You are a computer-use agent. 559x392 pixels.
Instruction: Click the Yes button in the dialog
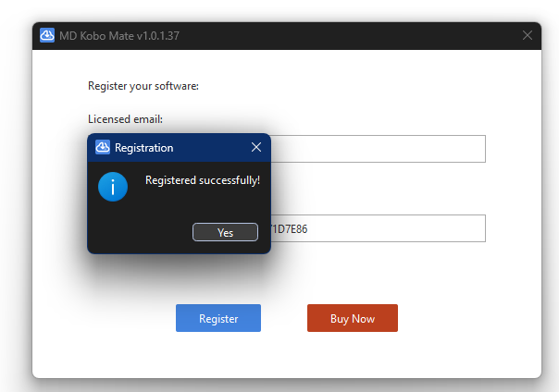(225, 232)
